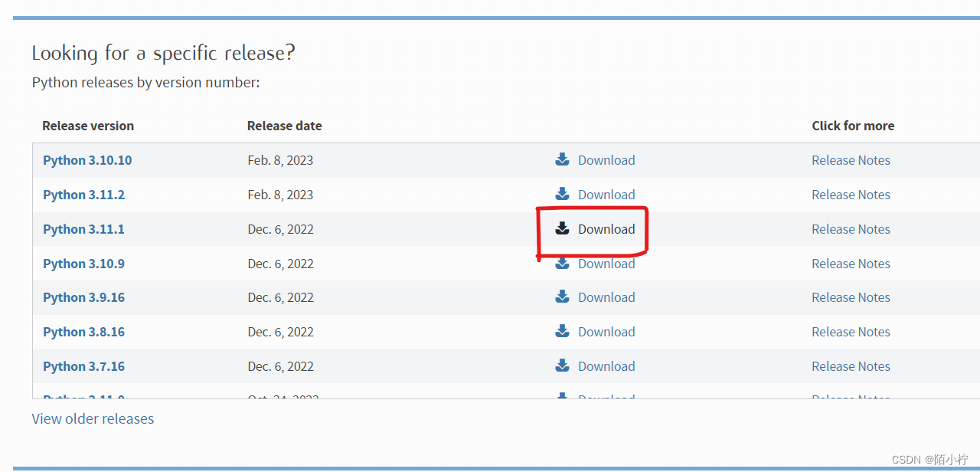Open Release Notes for Python 3.10.9
Screen dimensions: 980x472
(x=851, y=264)
